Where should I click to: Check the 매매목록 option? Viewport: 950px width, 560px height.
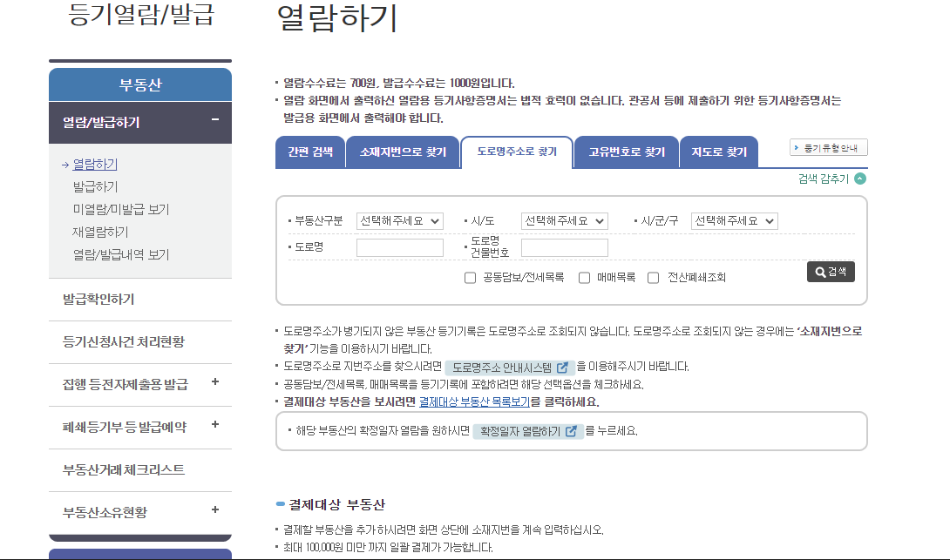click(x=584, y=277)
